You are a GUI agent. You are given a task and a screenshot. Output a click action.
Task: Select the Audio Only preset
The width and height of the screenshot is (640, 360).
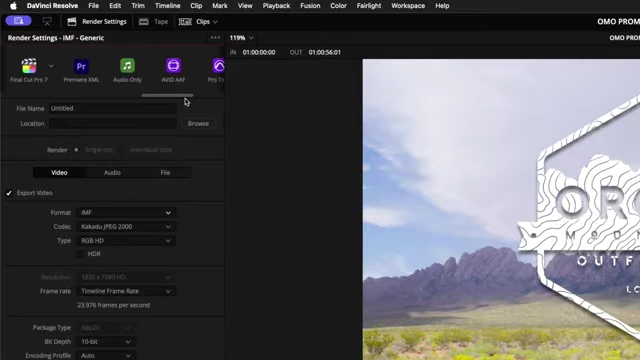(x=127, y=71)
